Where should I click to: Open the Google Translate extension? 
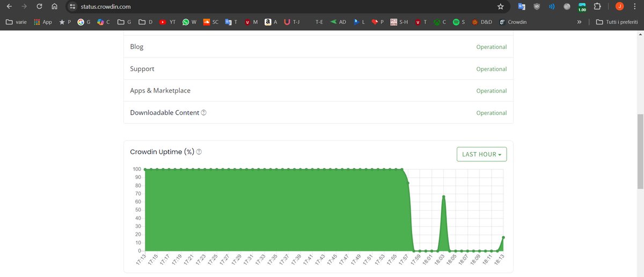(521, 7)
